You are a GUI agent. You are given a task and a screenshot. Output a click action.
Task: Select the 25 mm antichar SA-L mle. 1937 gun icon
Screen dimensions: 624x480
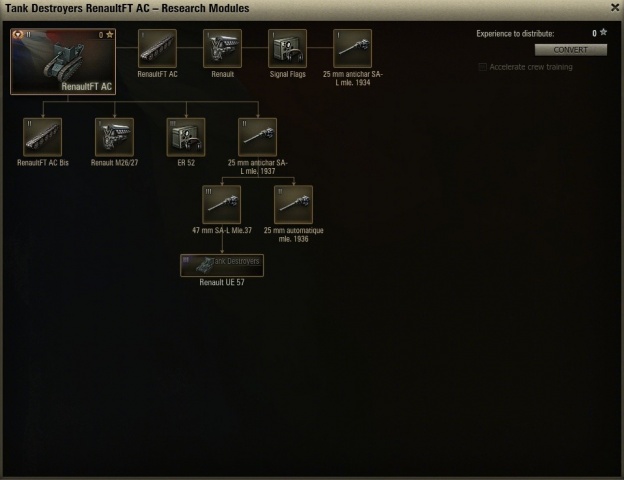pos(257,137)
